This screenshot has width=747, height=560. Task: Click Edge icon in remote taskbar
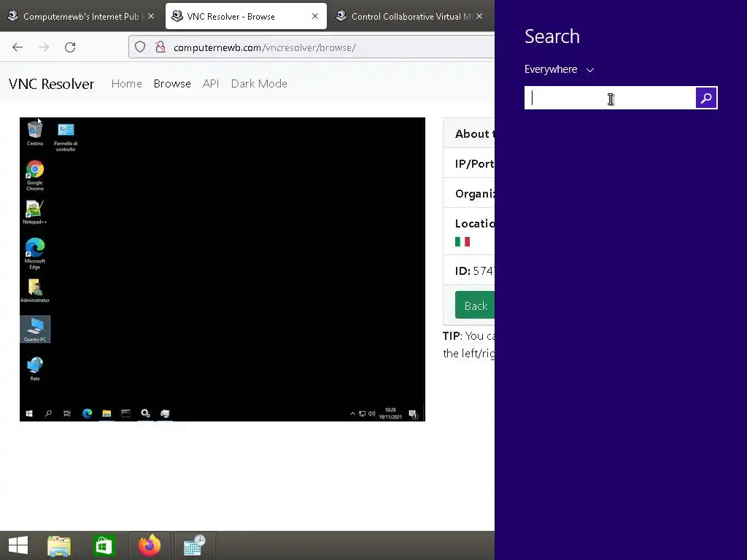[88, 413]
